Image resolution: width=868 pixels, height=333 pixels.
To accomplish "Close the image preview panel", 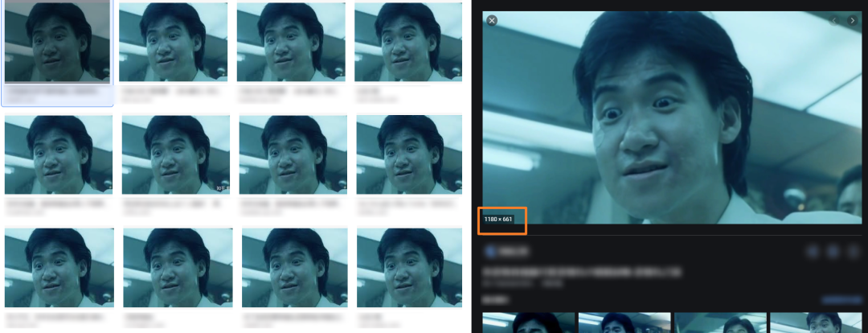I will pyautogui.click(x=492, y=20).
